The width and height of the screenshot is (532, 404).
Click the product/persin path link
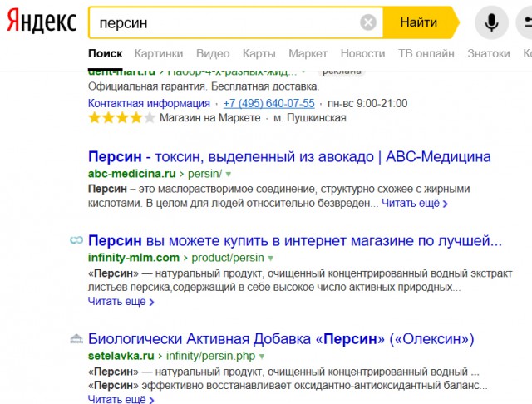(228, 258)
